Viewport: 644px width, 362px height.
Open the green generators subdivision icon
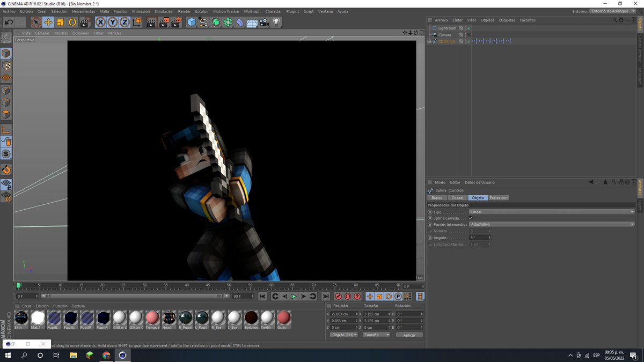tap(216, 22)
